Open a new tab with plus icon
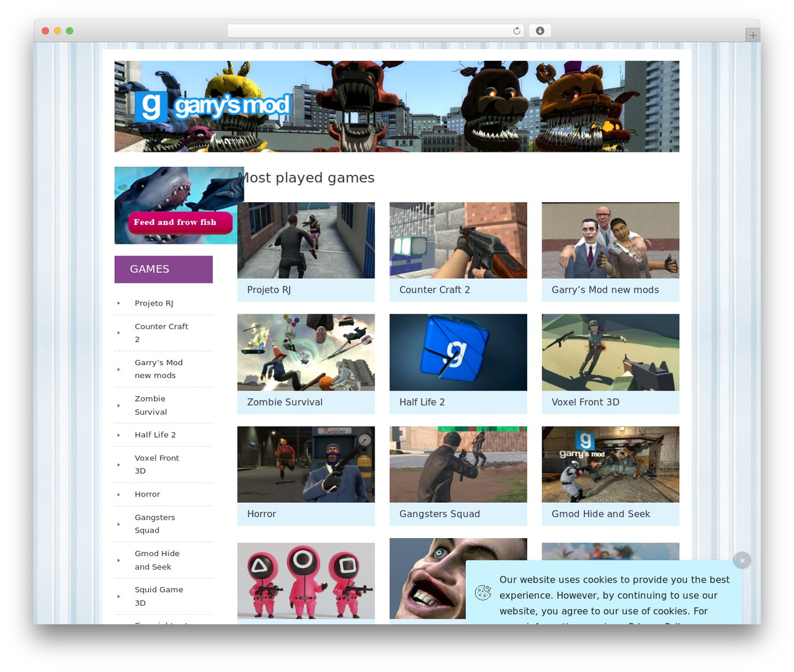This screenshot has height=672, width=794. coord(752,35)
